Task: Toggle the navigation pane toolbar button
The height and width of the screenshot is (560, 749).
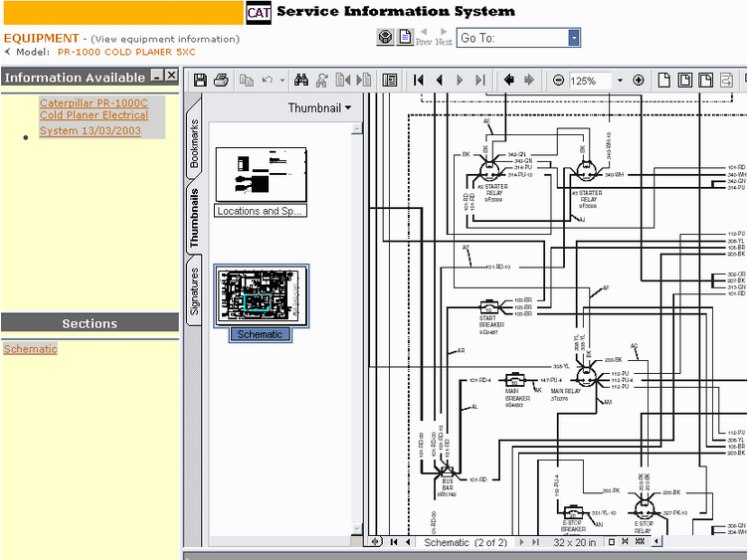Action: (390, 80)
